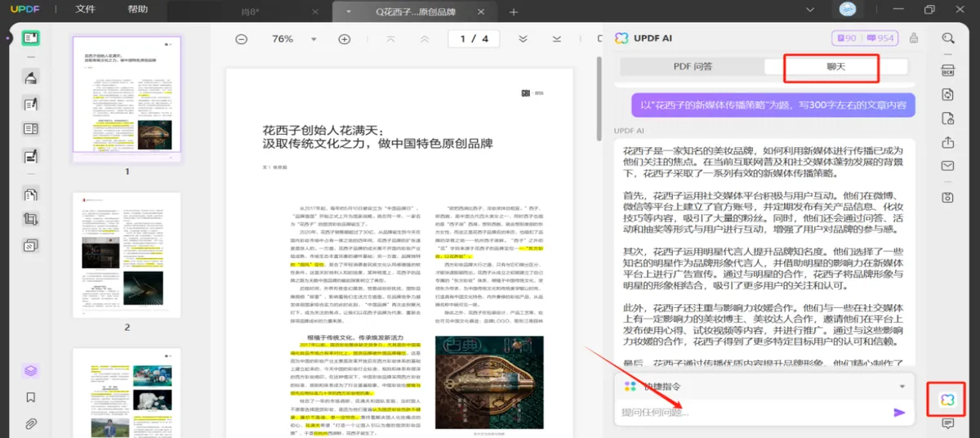Open the attachments paperclip panel
This screenshot has height=438, width=980.
(x=31, y=423)
